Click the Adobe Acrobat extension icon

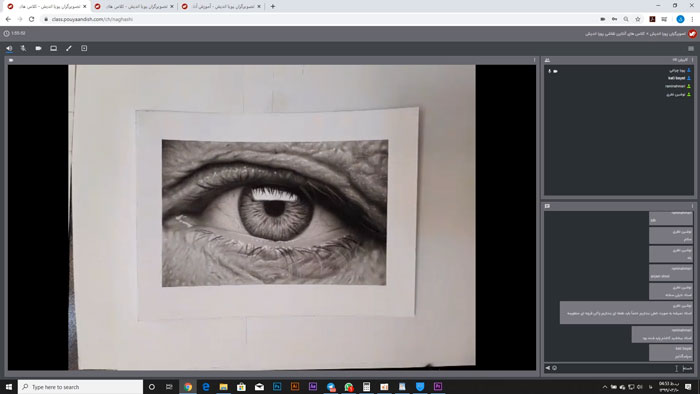click(652, 19)
